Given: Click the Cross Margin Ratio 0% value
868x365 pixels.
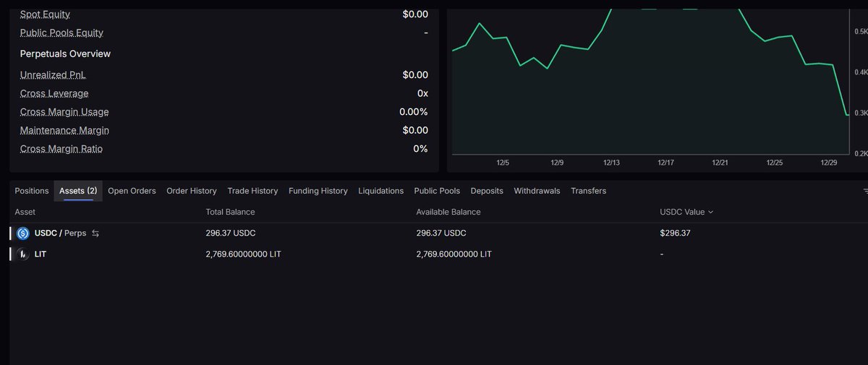Looking at the screenshot, I should point(421,149).
